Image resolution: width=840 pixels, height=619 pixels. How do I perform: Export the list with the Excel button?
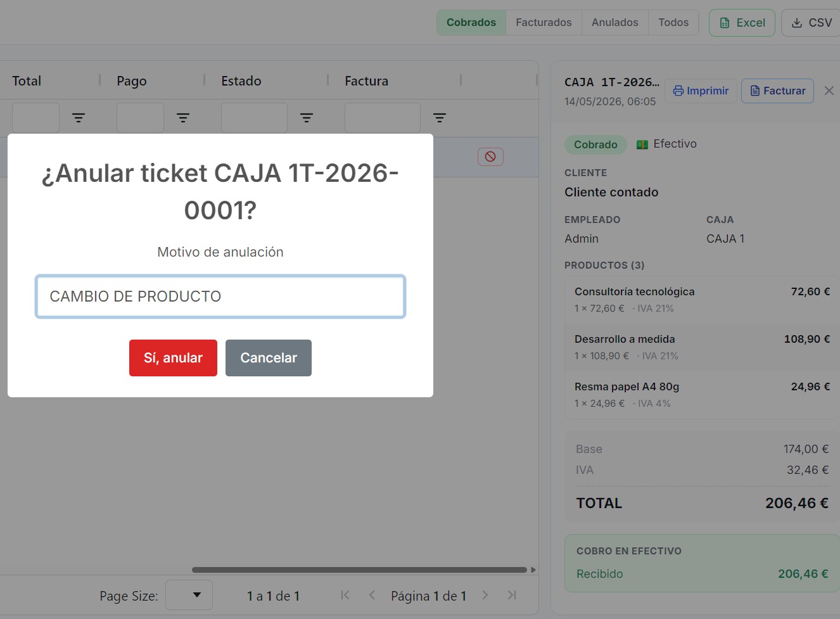742,23
